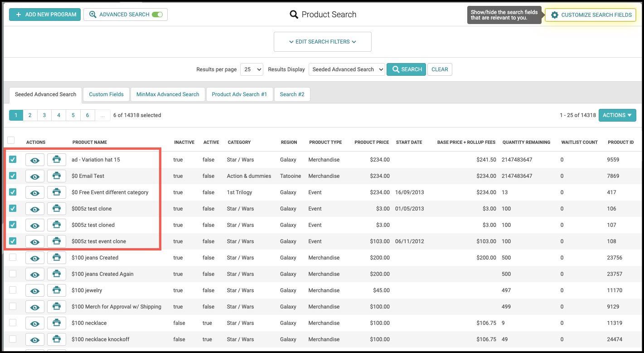This screenshot has height=353, width=644.
Task: Click the Tatooine region cell
Action: 291,176
